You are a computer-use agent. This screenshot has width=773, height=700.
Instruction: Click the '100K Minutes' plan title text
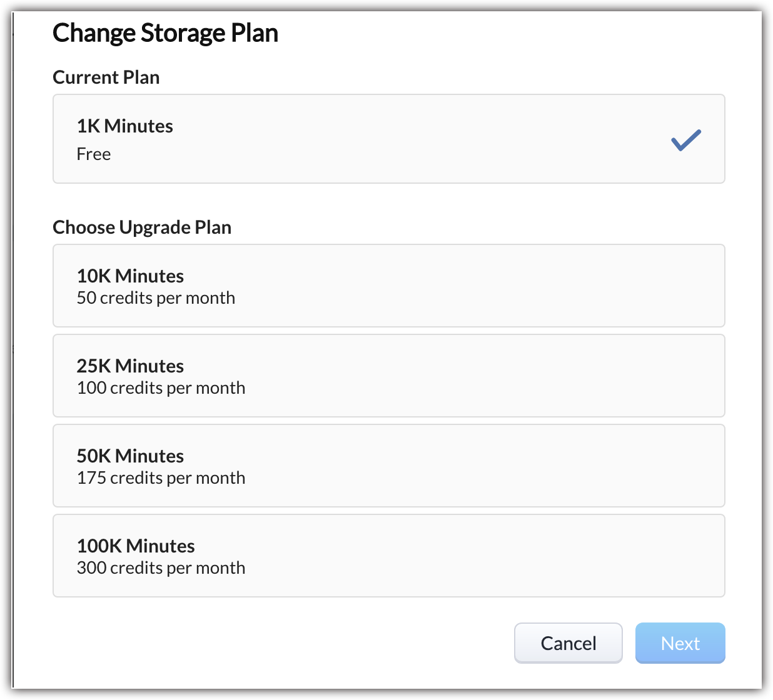coord(136,546)
